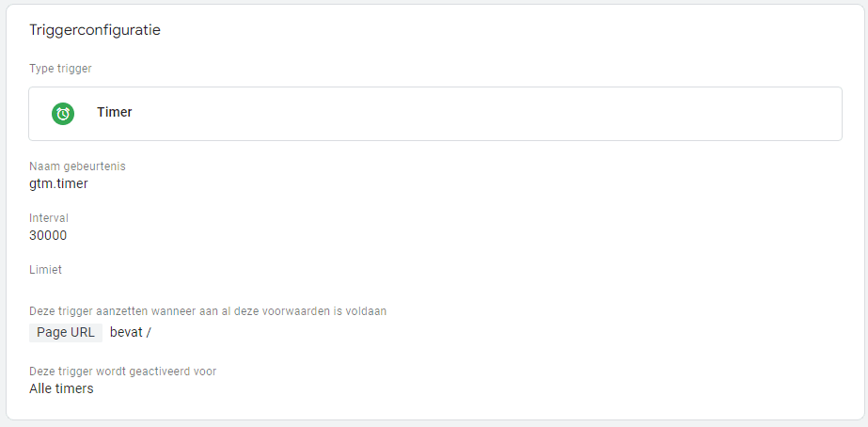Click the "Triggerconfiguratie" heading
This screenshot has height=427, width=868.
pyautogui.click(x=95, y=30)
